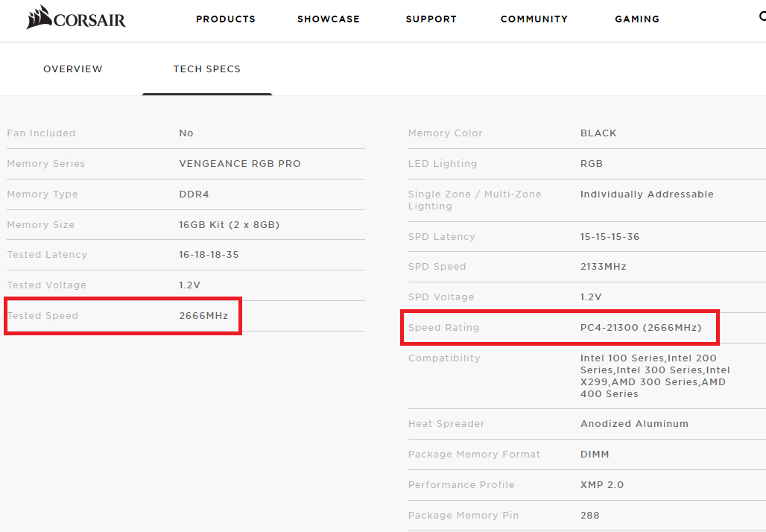This screenshot has height=532, width=766.
Task: Click the Compatibility label
Action: (444, 358)
